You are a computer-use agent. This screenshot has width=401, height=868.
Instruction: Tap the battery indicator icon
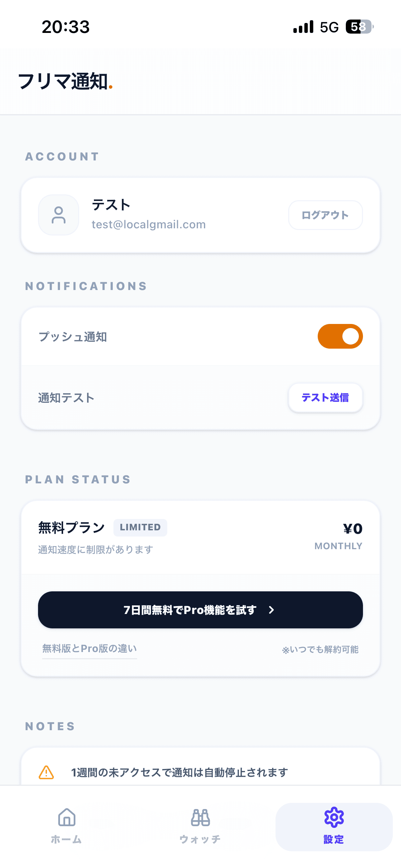point(359,27)
